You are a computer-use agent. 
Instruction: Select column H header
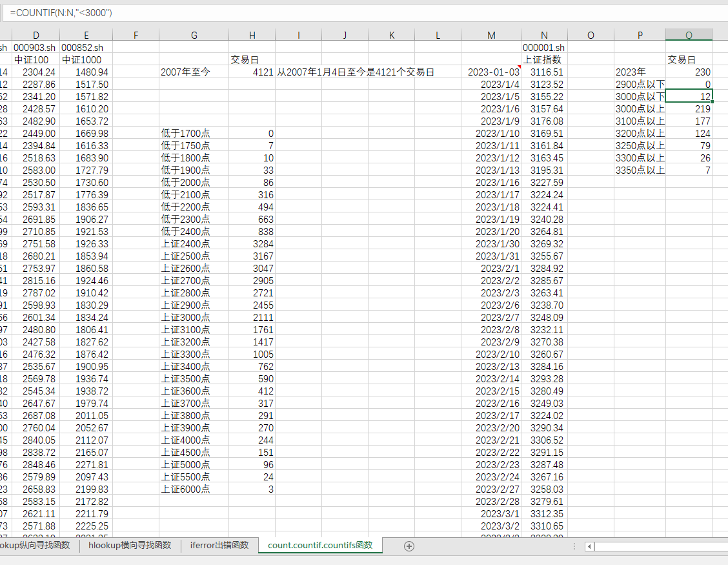pos(252,36)
